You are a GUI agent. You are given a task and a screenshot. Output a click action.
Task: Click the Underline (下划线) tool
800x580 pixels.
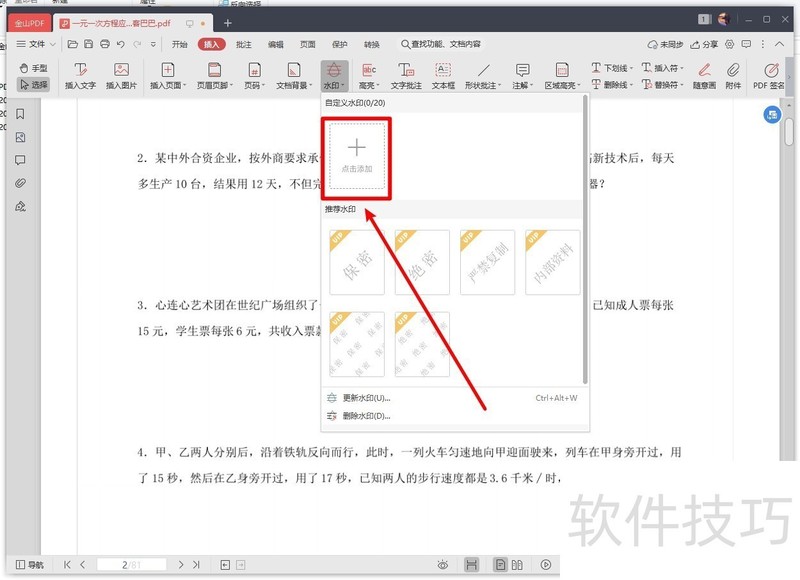pyautogui.click(x=612, y=68)
